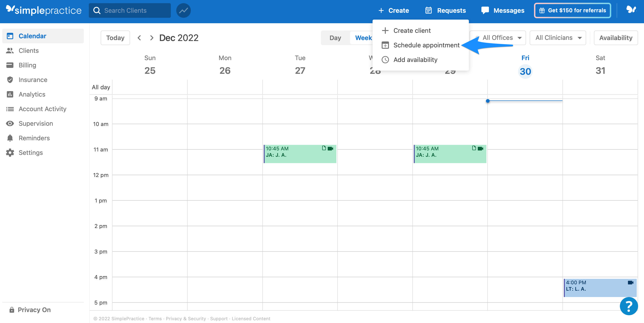Open the Insurance section

tap(33, 79)
